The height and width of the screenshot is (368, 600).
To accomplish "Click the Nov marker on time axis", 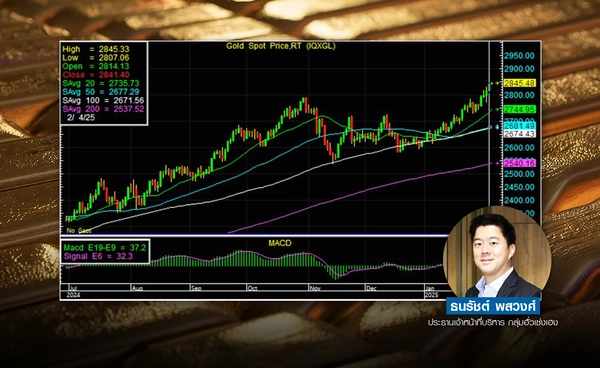I will [315, 288].
